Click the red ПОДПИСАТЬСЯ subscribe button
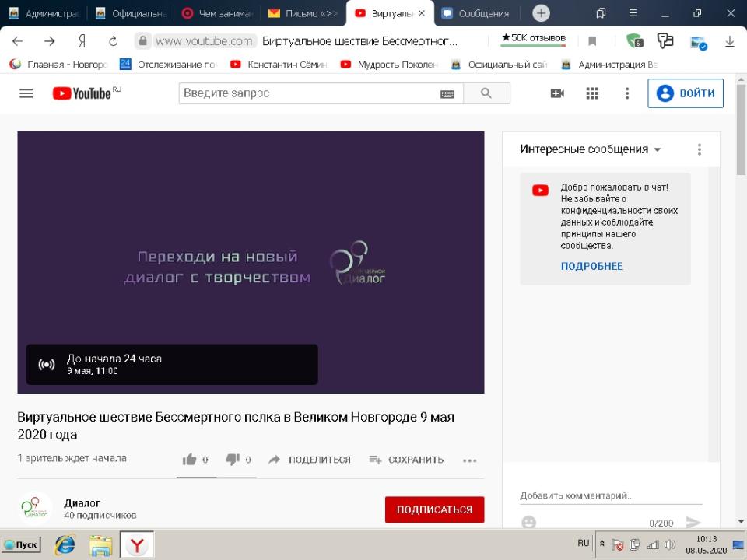 [434, 510]
